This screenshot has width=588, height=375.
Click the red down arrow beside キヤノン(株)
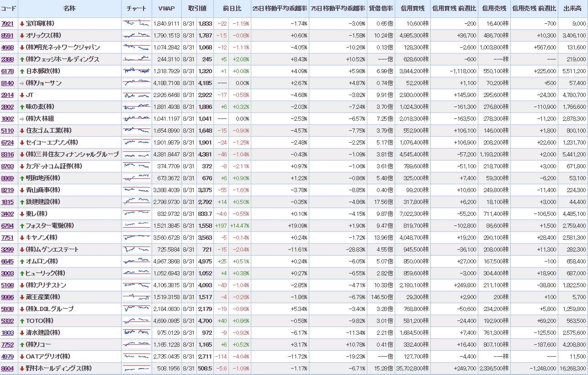pos(21,238)
